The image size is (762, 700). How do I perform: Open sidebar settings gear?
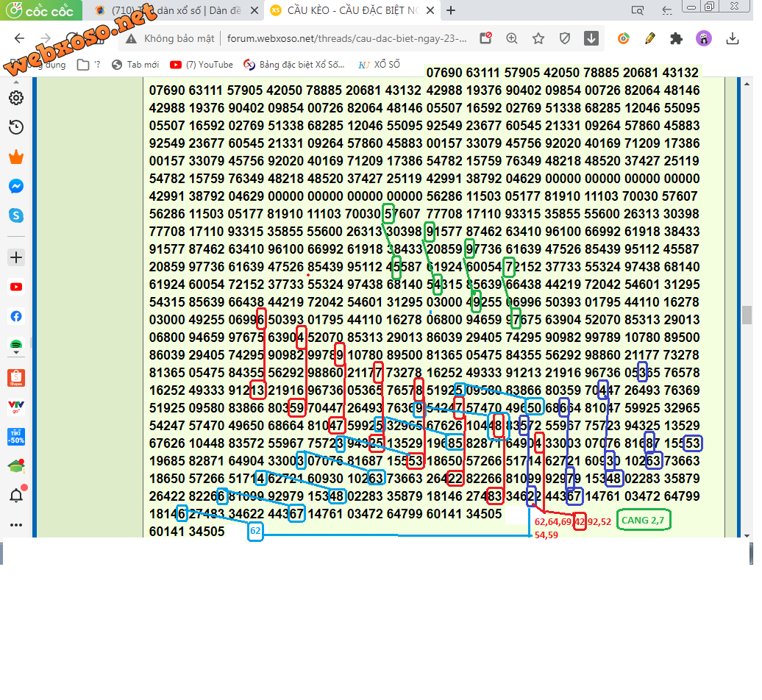point(16,98)
